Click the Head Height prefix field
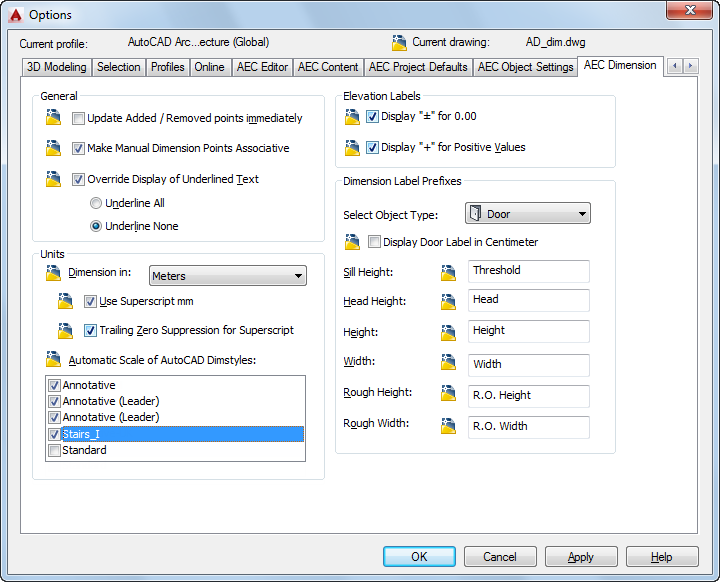Viewport: 720px width, 582px height. pyautogui.click(x=529, y=300)
